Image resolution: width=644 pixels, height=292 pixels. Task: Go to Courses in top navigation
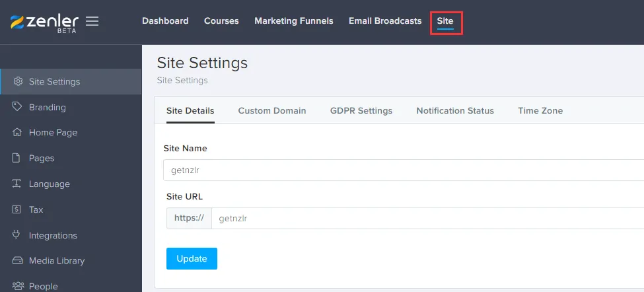coord(221,21)
